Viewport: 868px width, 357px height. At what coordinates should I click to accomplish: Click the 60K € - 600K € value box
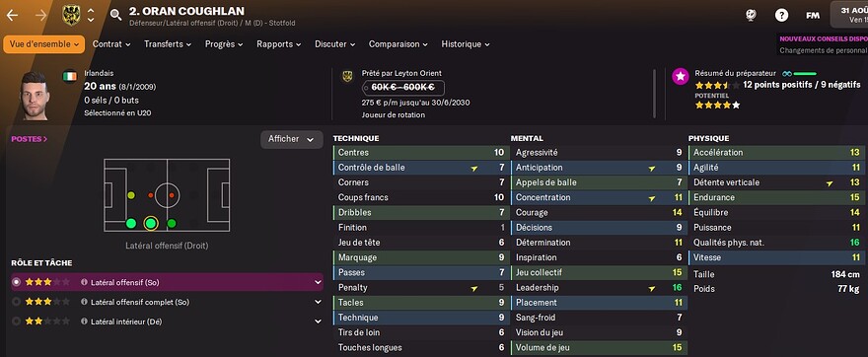coord(403,88)
